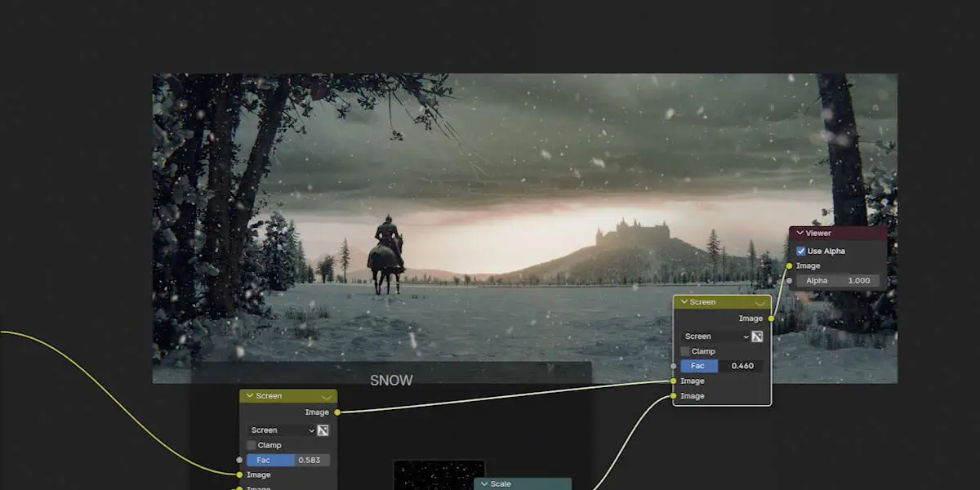The image size is (980, 490).
Task: Click preview arc icon on right Screen node header
Action: (759, 302)
